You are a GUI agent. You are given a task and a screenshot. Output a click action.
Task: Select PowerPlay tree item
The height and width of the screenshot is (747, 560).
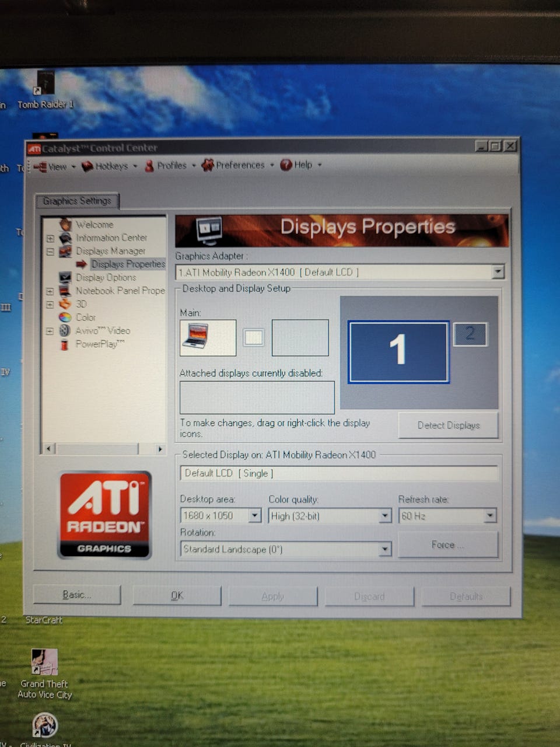pyautogui.click(x=100, y=344)
